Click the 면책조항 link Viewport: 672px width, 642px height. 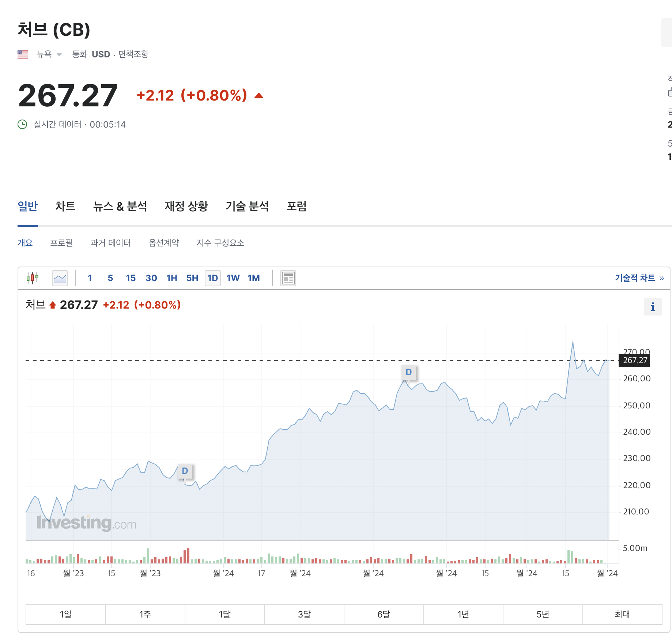tap(133, 54)
